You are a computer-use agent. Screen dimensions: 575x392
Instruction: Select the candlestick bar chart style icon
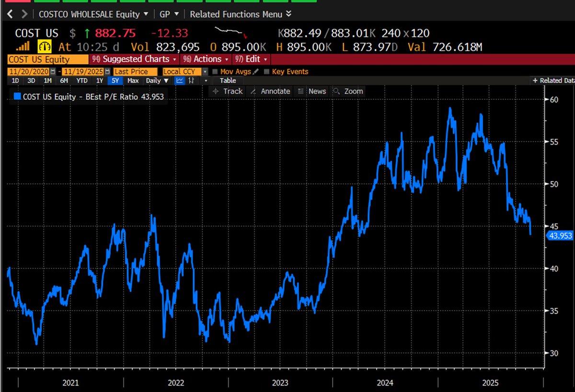tap(191, 81)
